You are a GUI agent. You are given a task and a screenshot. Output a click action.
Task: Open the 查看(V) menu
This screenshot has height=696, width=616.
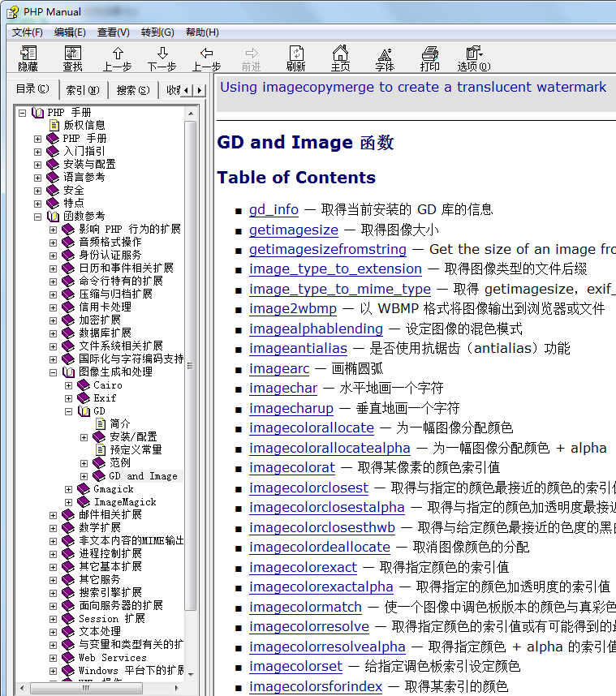tap(114, 32)
